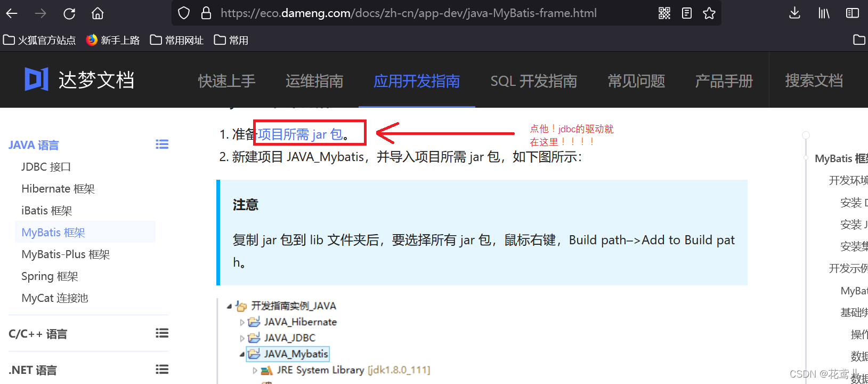868x384 pixels.
Task: Click the shield tracking protection icon
Action: [184, 13]
